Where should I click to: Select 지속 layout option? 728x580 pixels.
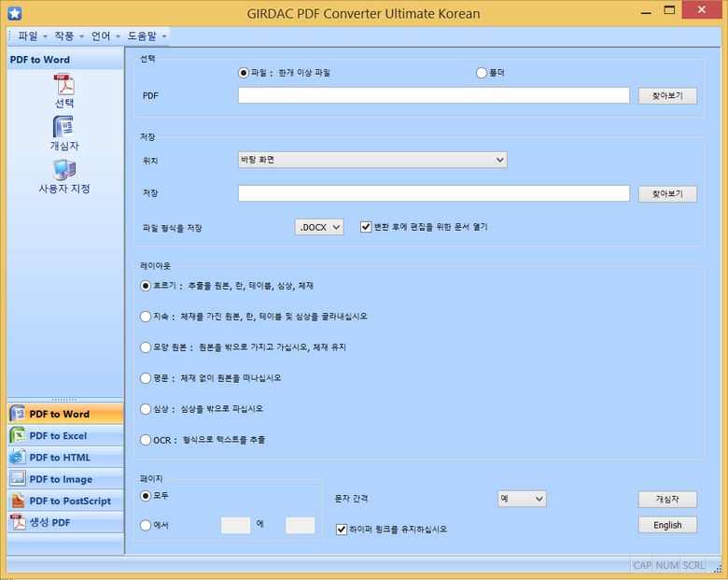point(146,317)
